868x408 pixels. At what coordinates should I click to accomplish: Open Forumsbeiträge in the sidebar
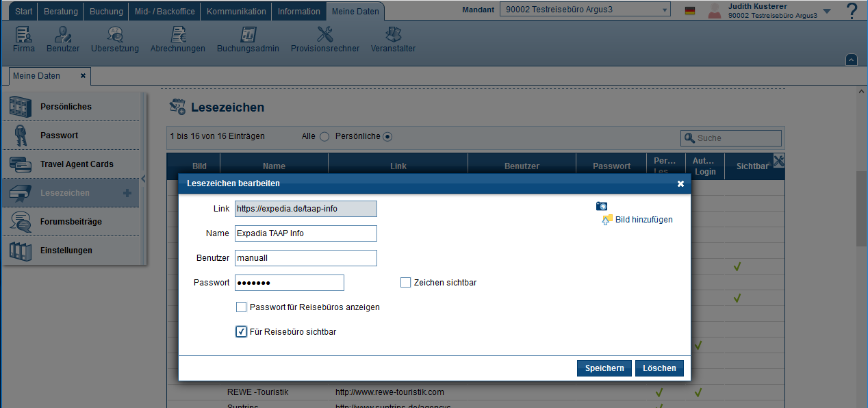(71, 222)
